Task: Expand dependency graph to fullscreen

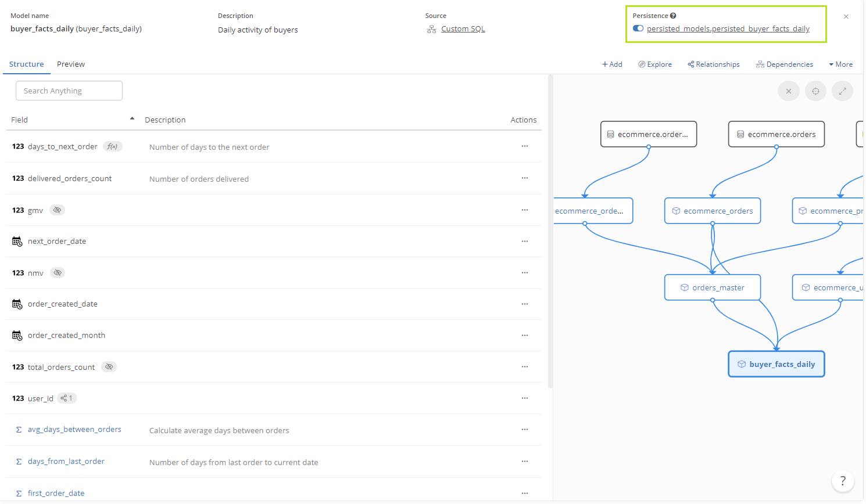Action: (843, 91)
